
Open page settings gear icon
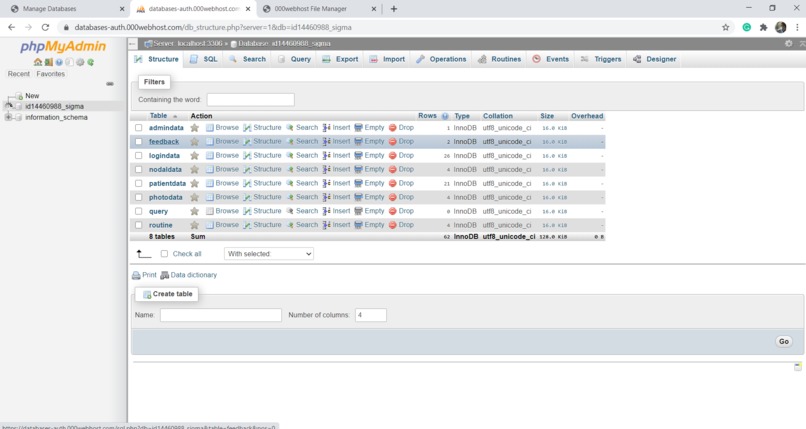click(789, 44)
